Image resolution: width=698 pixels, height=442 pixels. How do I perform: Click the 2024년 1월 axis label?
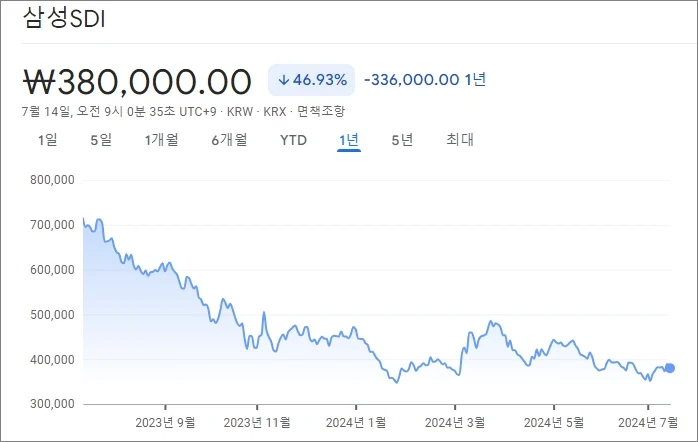[356, 422]
